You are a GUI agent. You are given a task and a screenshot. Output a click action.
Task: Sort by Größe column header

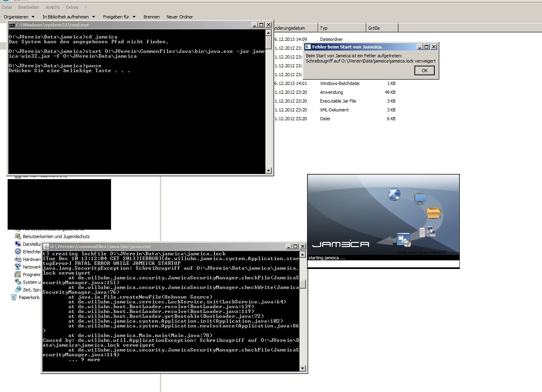[x=382, y=28]
